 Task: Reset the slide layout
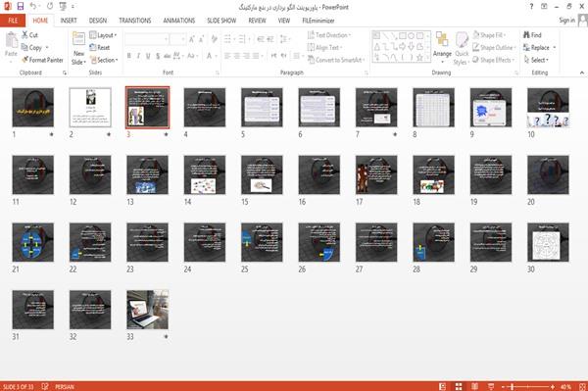(100, 48)
